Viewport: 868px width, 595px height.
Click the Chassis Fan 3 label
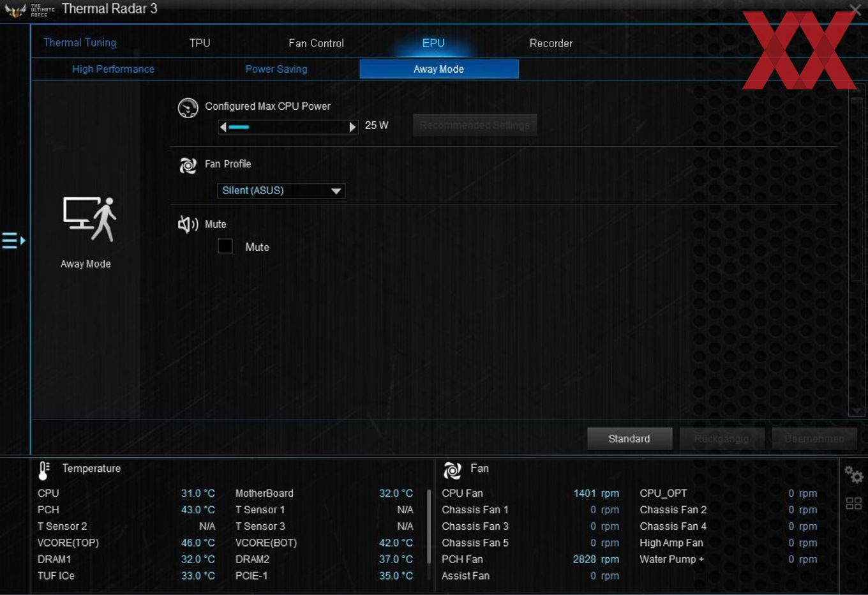pos(475,526)
